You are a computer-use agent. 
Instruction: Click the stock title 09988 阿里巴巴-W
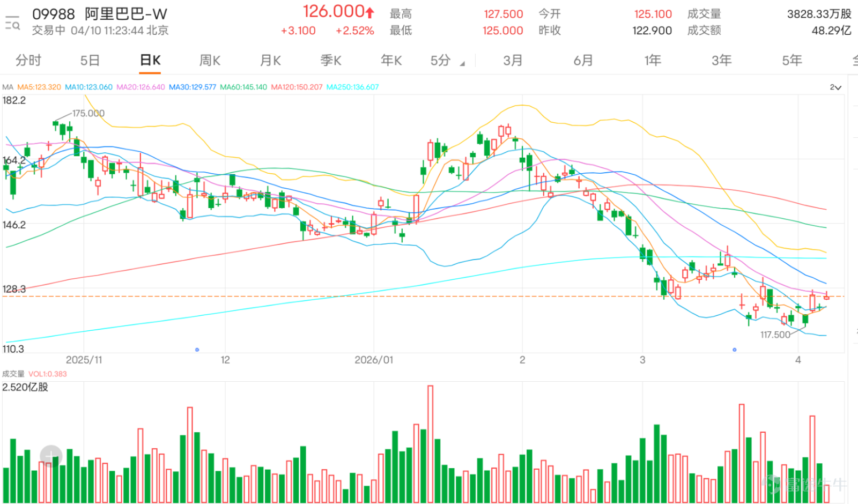click(100, 14)
